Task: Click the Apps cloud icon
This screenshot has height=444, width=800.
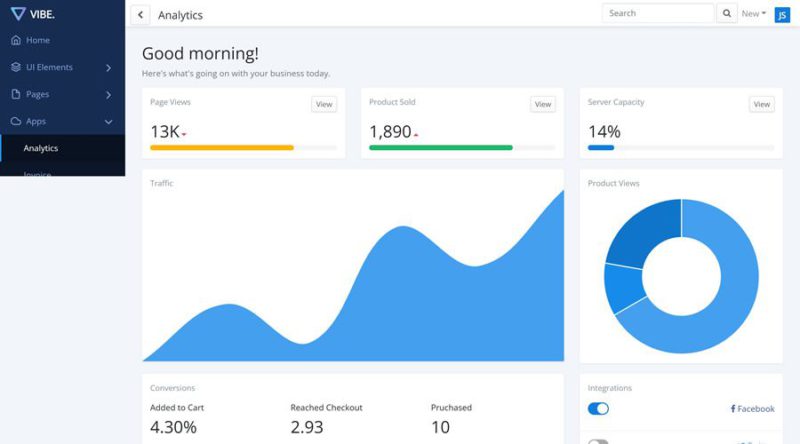Action: pos(16,122)
